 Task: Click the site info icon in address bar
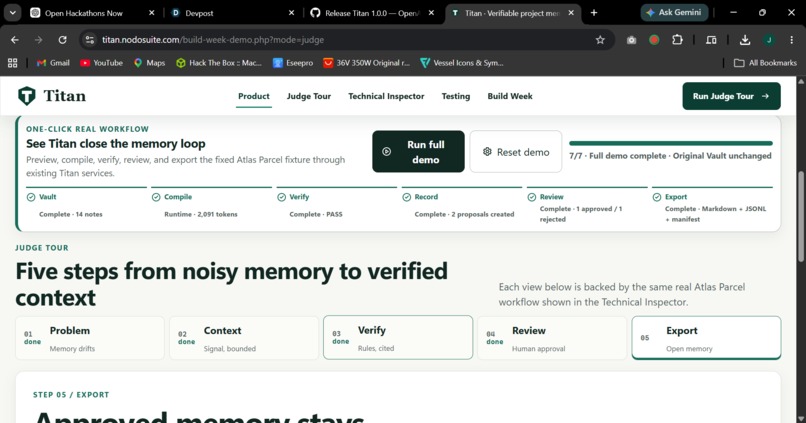pyautogui.click(x=90, y=40)
